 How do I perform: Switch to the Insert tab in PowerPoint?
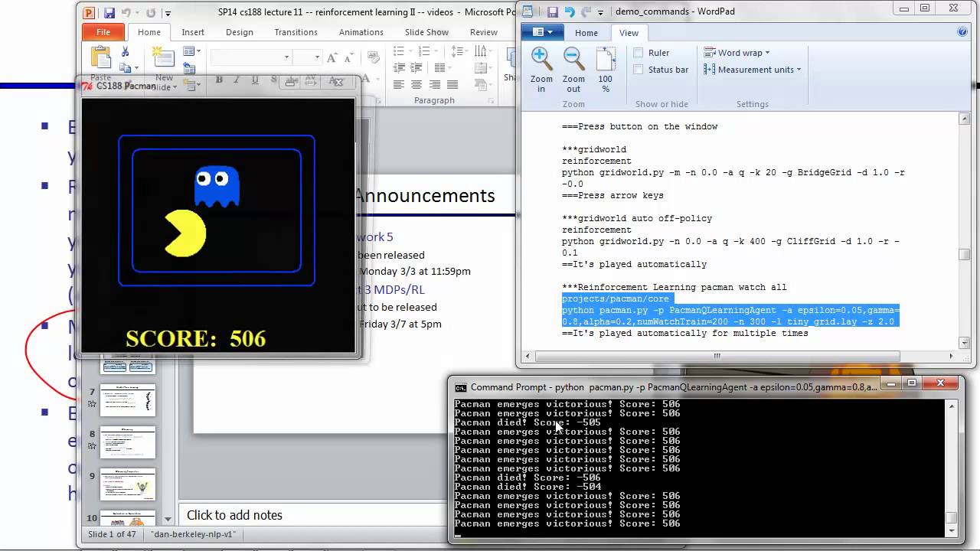pos(193,32)
